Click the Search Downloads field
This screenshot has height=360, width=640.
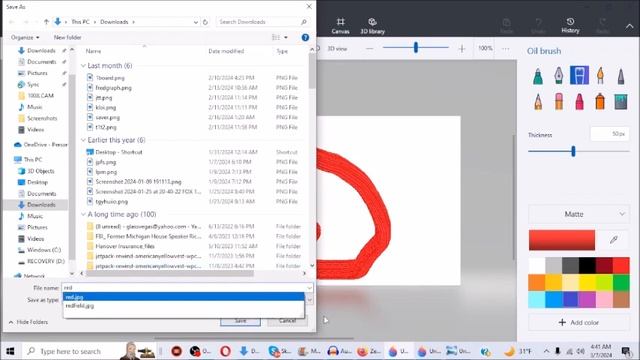262,22
